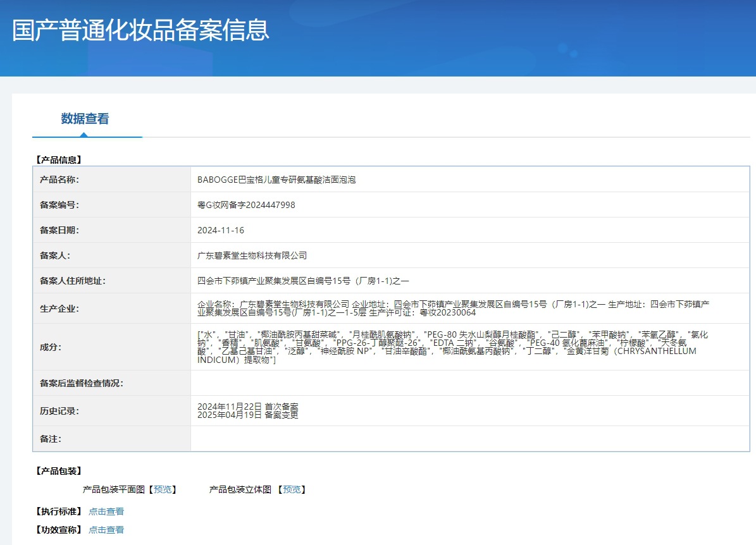
Task: Click the 生产企业 label cell
Action: tap(112, 309)
